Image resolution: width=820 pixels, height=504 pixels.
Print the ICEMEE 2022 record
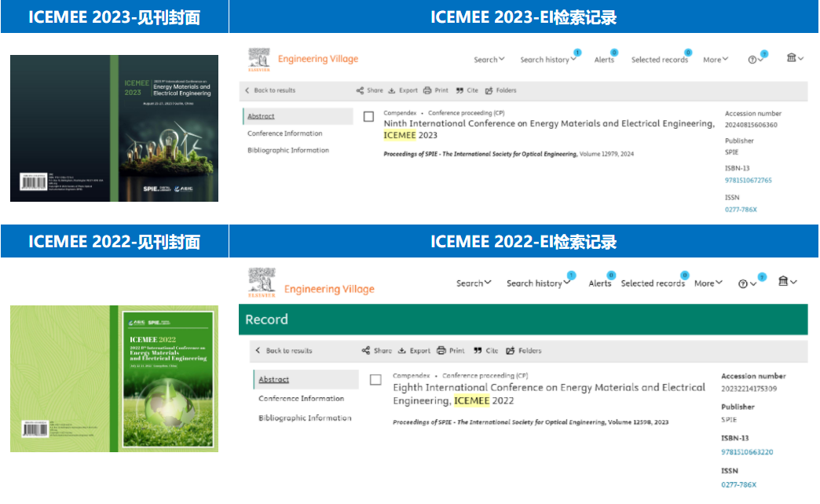(x=451, y=351)
